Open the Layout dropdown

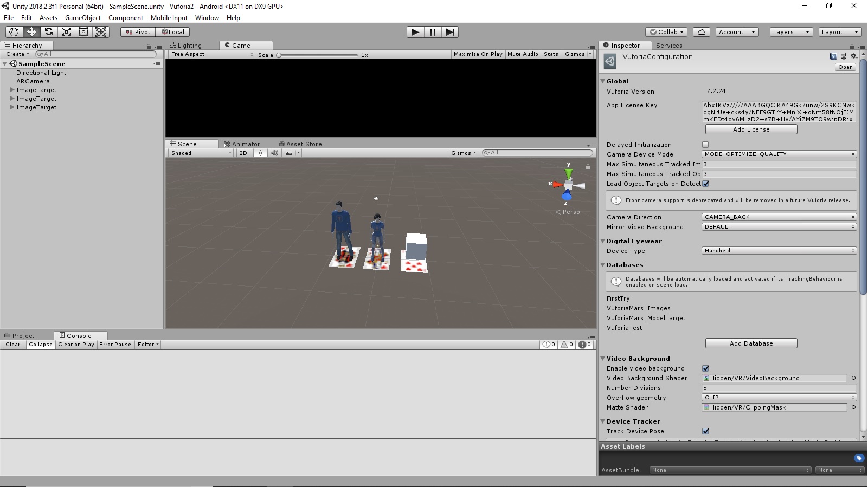pyautogui.click(x=840, y=32)
